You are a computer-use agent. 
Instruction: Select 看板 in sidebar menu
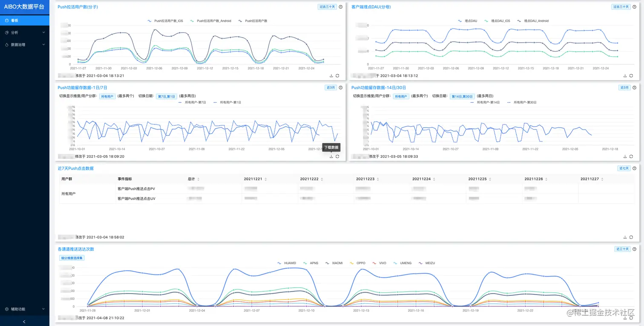(24, 20)
